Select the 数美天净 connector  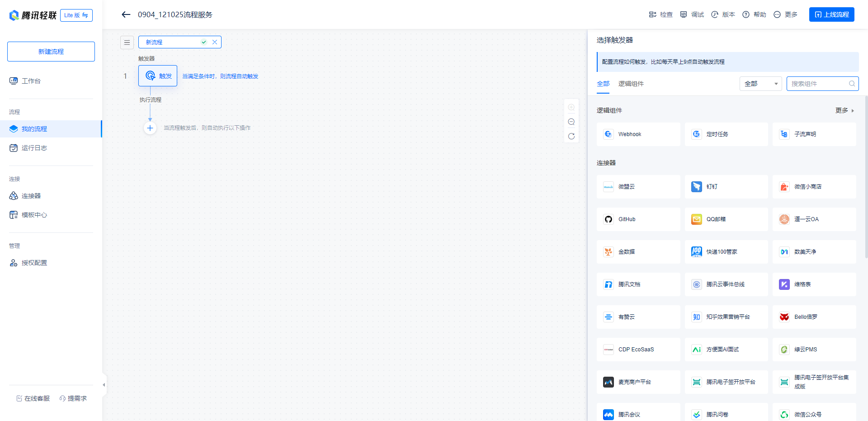814,252
